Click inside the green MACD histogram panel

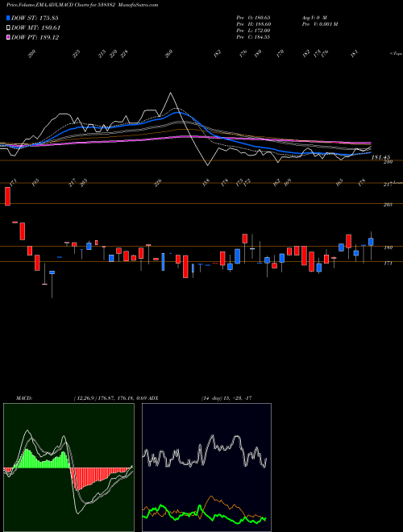click(69, 468)
